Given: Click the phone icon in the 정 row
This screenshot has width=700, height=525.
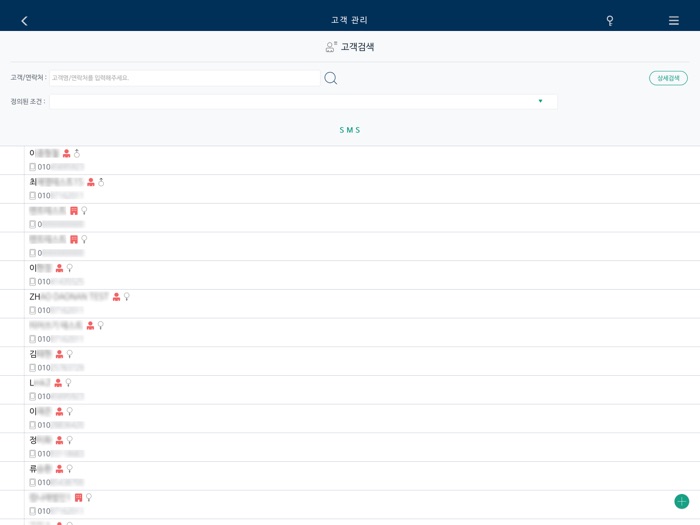Looking at the screenshot, I should (x=33, y=454).
